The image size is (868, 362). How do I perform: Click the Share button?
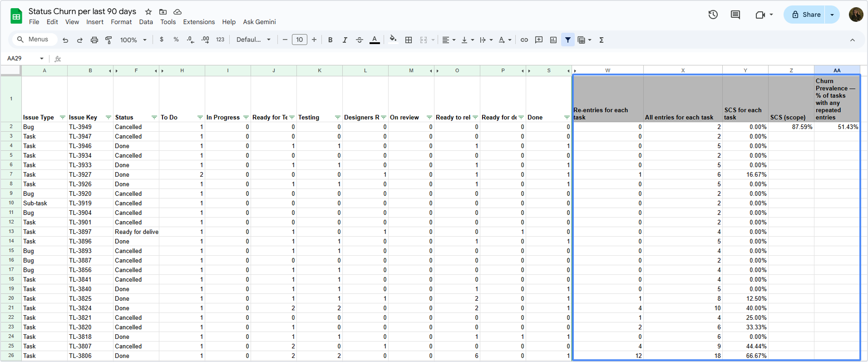click(x=806, y=15)
